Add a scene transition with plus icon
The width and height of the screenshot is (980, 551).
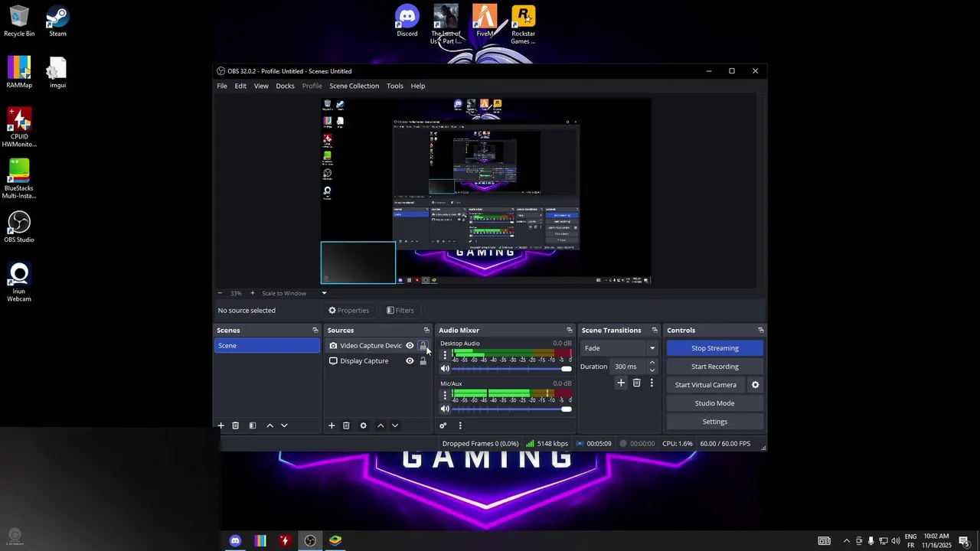point(621,383)
